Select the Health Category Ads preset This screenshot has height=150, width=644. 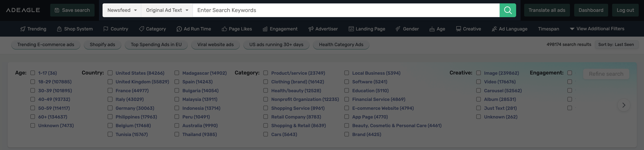coord(341,45)
